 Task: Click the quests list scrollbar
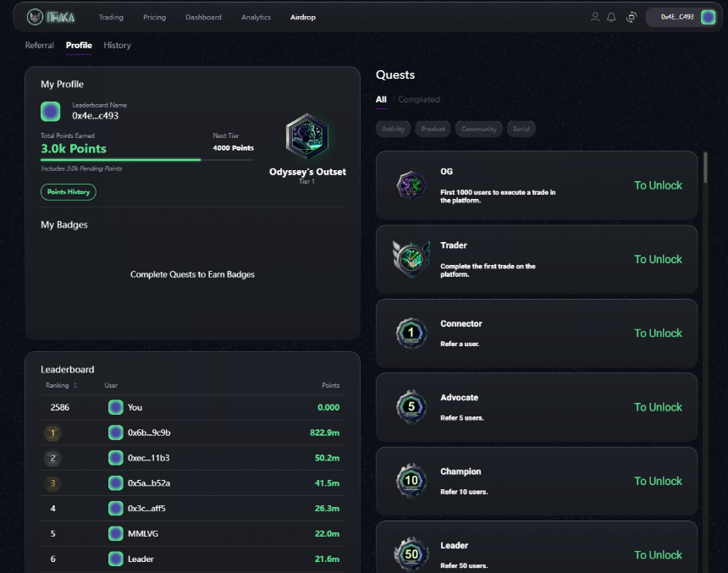[x=705, y=168]
